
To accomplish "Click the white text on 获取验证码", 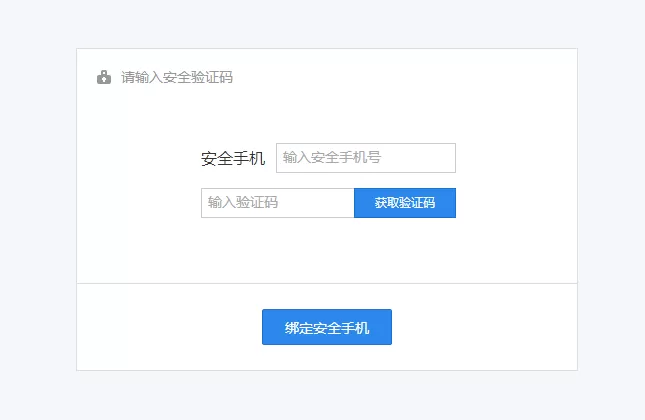I will click(405, 203).
